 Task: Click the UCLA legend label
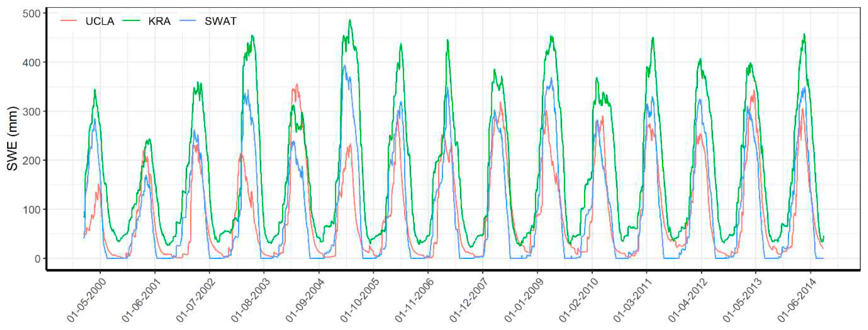pyautogui.click(x=100, y=21)
